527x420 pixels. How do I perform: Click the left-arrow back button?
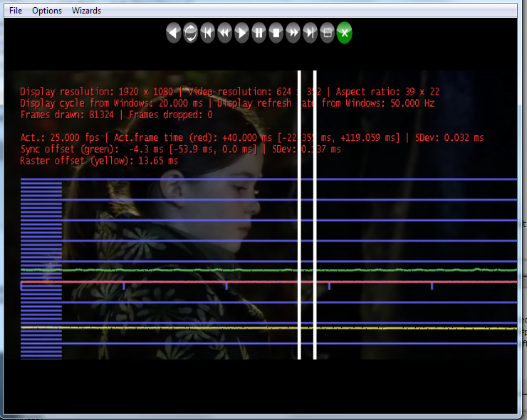tap(174, 33)
